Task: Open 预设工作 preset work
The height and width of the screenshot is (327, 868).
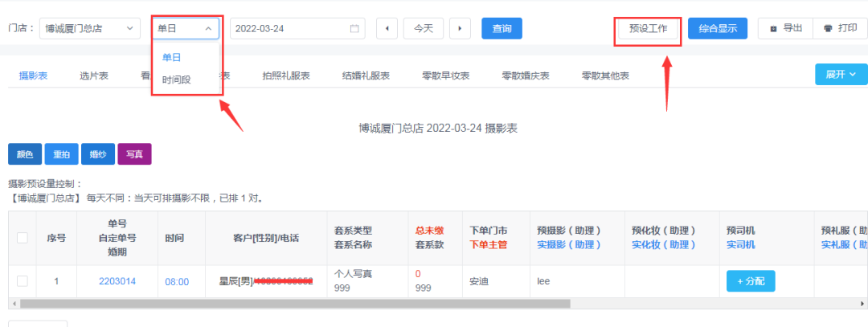Action: 648,29
